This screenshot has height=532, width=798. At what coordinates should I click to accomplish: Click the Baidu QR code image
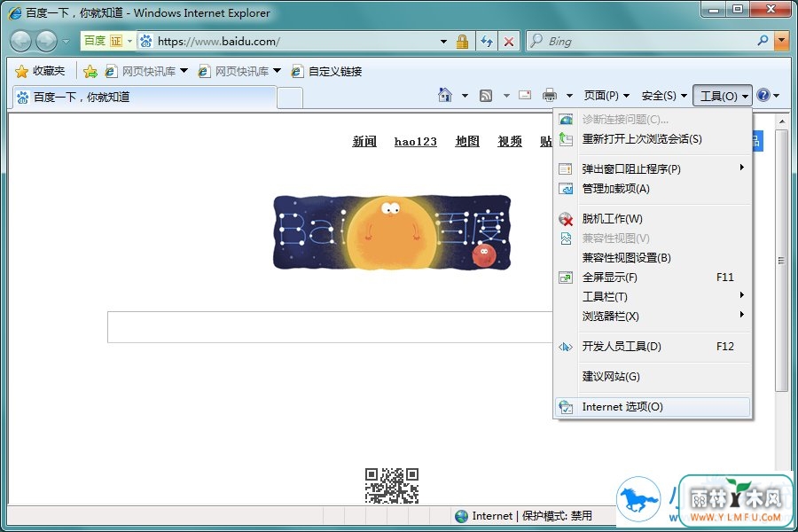point(391,486)
